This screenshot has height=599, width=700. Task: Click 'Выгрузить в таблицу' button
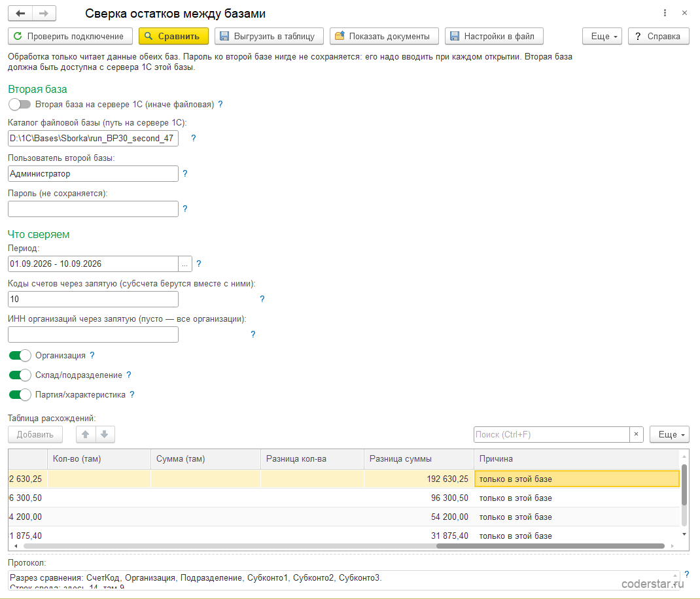[x=269, y=36]
